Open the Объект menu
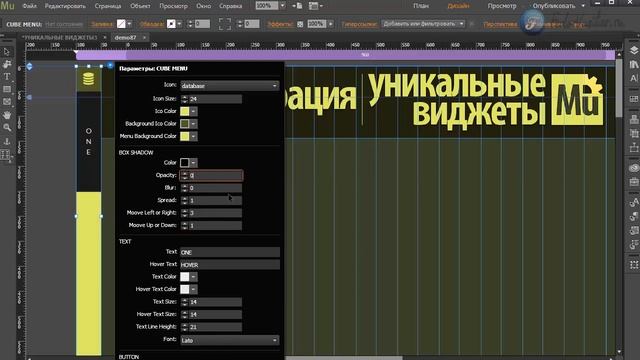Image resolution: width=640 pixels, height=360 pixels. tap(140, 6)
